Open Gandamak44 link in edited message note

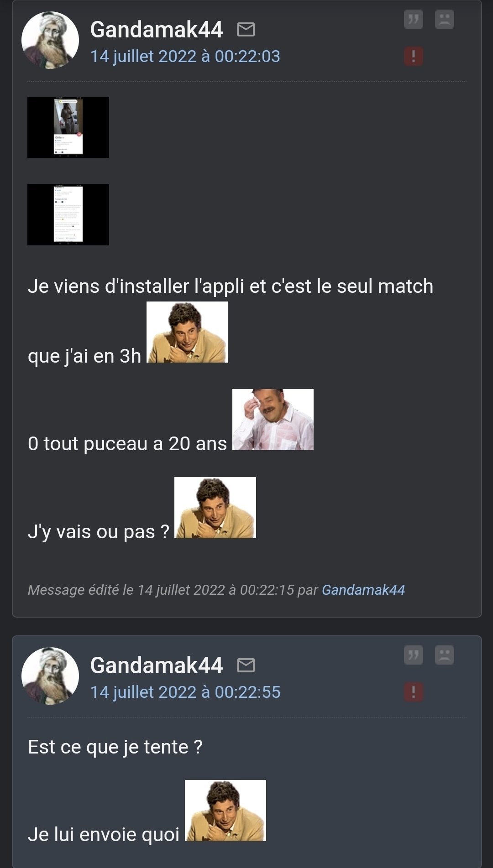(x=363, y=590)
